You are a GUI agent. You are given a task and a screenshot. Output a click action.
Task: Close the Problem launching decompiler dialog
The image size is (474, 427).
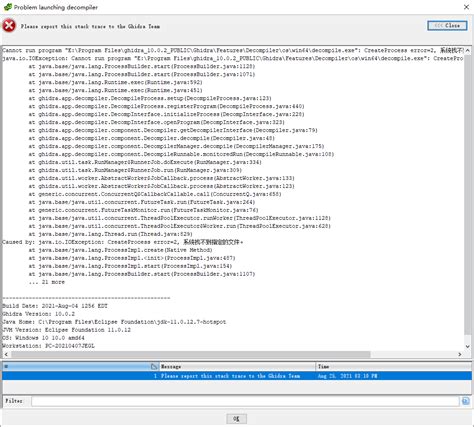tap(466, 7)
